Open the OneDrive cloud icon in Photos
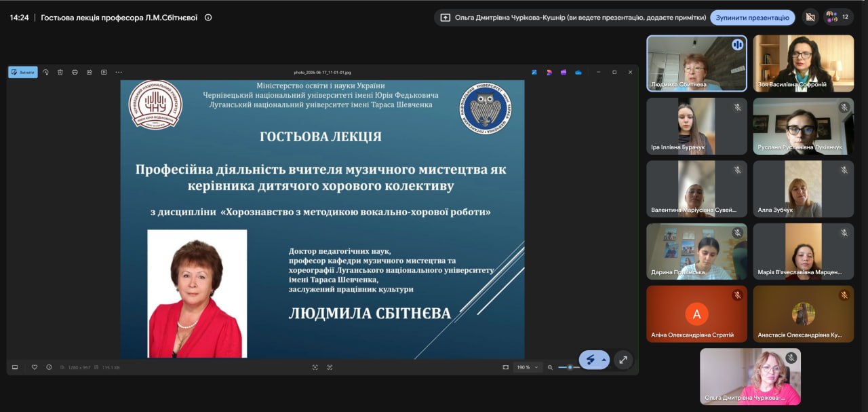Screen dimensions: 868x412 coord(578,72)
